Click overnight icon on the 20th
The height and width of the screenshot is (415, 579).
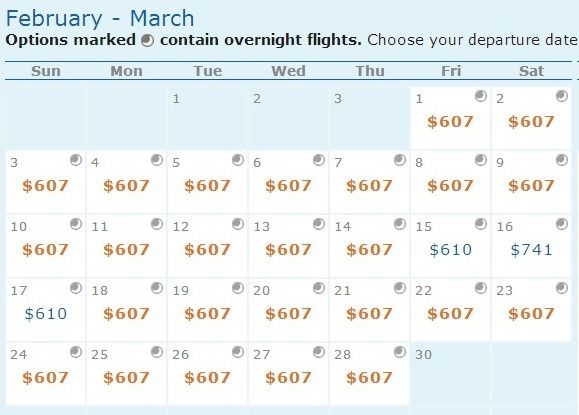(x=319, y=288)
